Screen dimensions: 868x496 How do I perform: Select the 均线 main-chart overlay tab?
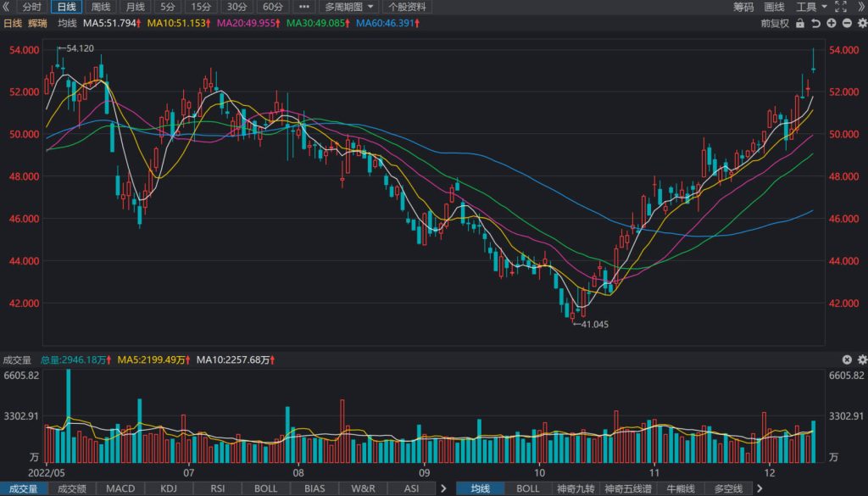(x=480, y=488)
